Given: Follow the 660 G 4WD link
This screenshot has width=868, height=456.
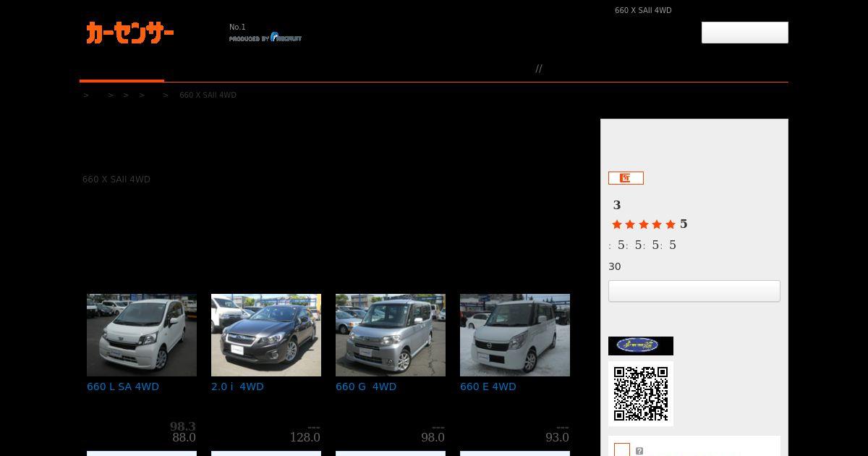Looking at the screenshot, I should (x=366, y=387).
